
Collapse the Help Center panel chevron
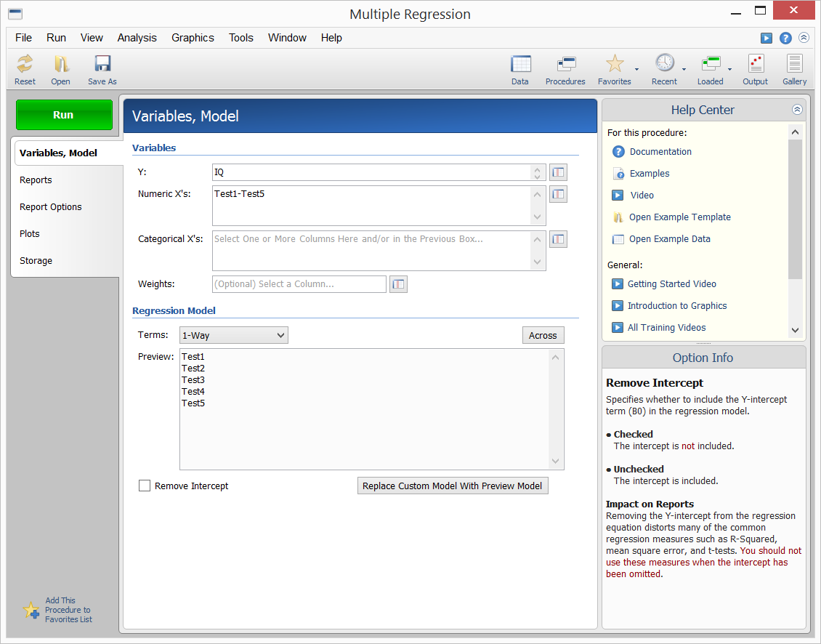(x=797, y=110)
